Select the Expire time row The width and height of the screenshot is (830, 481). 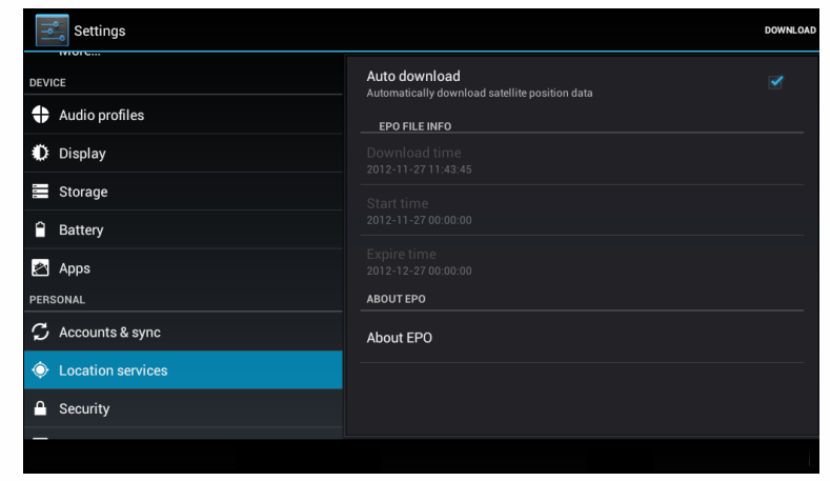(x=582, y=261)
